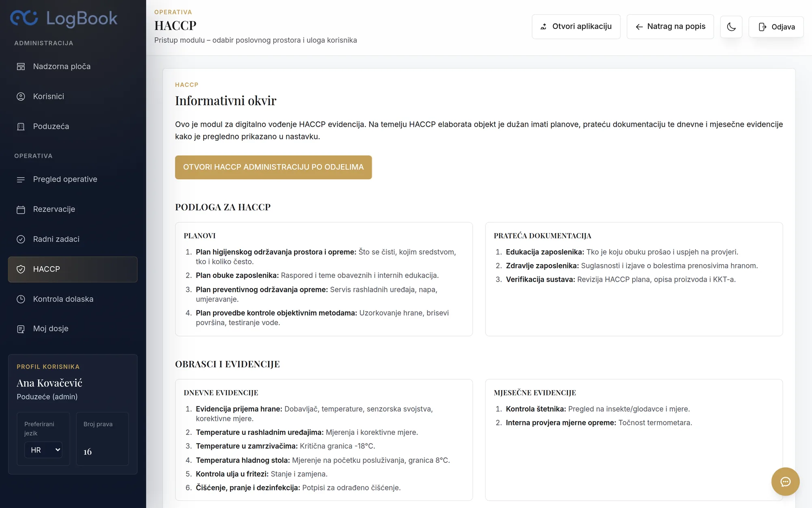Open Radni zadaci section

click(73, 239)
